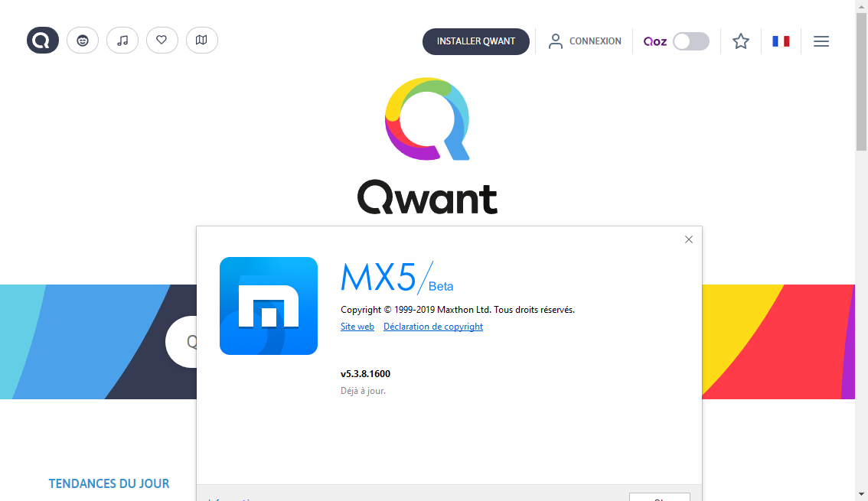
Task: Select the Qwant web search icon
Action: click(x=43, y=41)
